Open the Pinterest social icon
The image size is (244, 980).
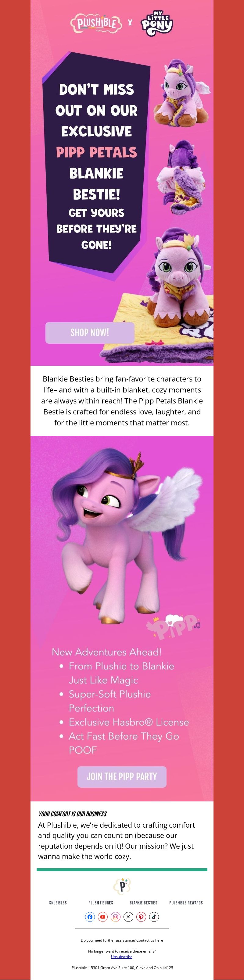[x=141, y=917]
